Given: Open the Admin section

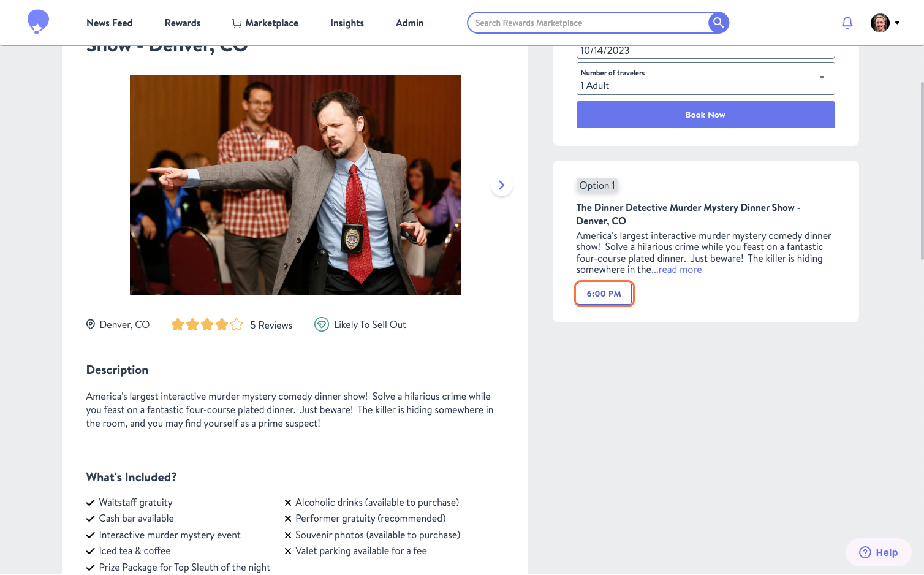Looking at the screenshot, I should pyautogui.click(x=410, y=23).
